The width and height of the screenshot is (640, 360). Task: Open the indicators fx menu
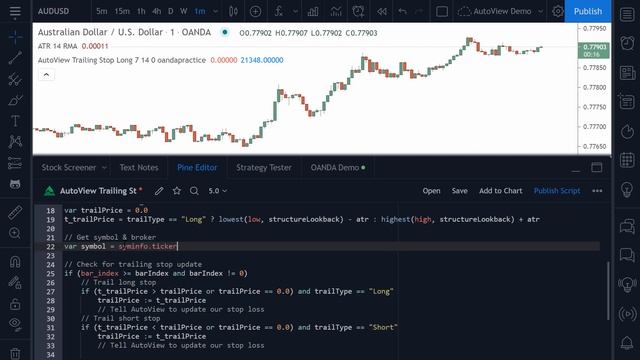(x=279, y=11)
